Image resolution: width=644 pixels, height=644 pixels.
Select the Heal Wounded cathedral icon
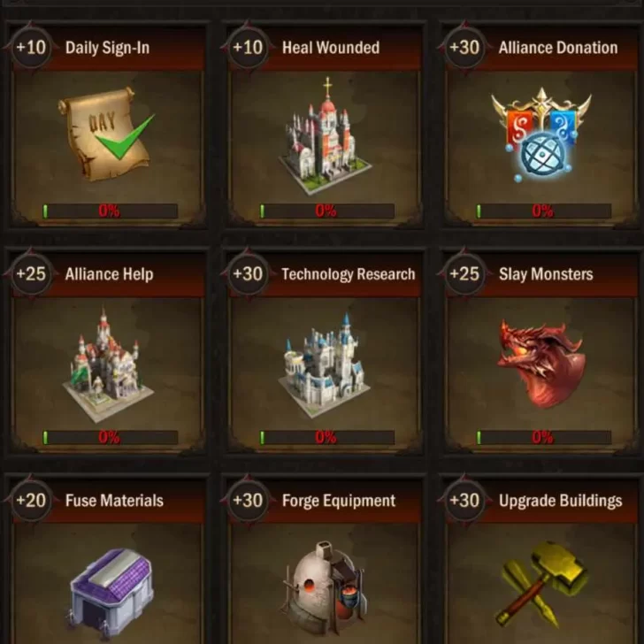click(x=326, y=135)
